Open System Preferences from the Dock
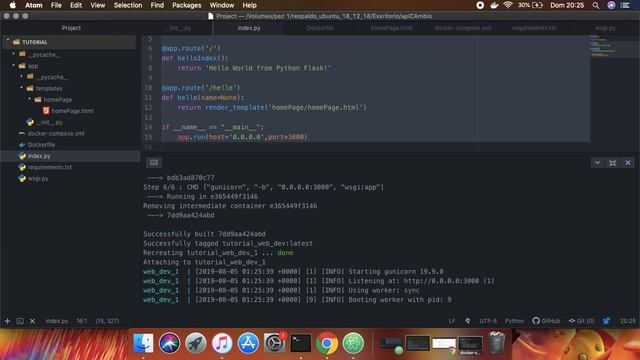The width and height of the screenshot is (640, 360). [274, 343]
